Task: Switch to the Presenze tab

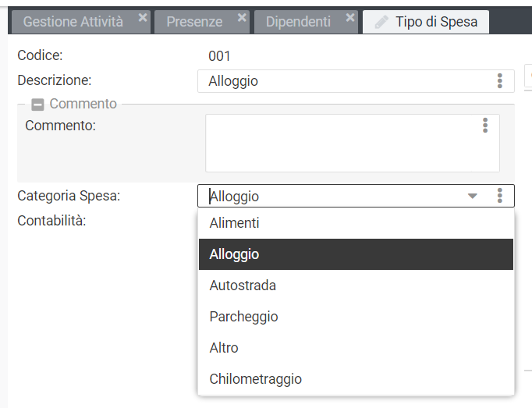Action: pyautogui.click(x=194, y=22)
